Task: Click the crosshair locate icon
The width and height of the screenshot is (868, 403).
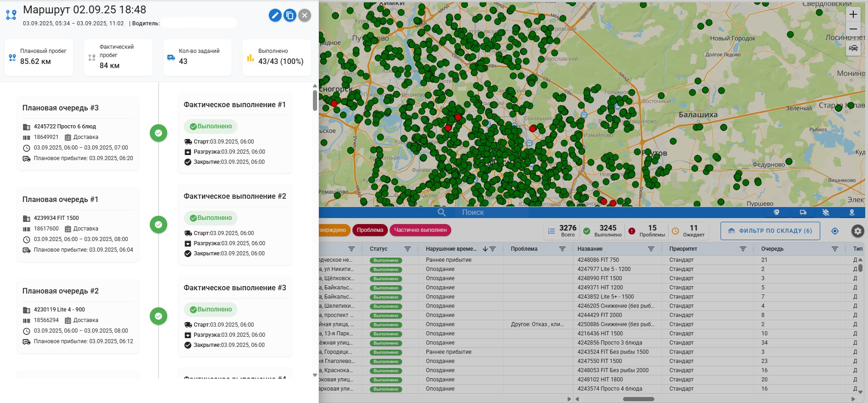Action: click(x=835, y=231)
